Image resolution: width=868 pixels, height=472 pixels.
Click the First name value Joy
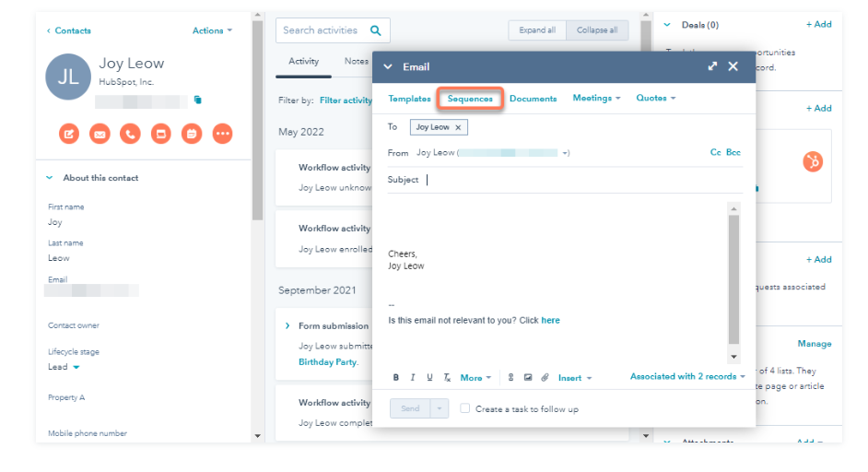pyautogui.click(x=54, y=222)
